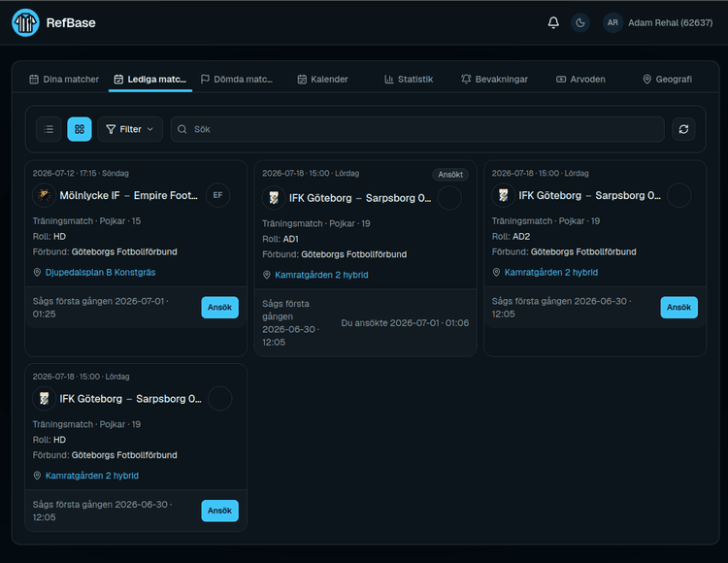The width and height of the screenshot is (728, 563).
Task: Go to the Kalender tab
Action: coord(322,80)
